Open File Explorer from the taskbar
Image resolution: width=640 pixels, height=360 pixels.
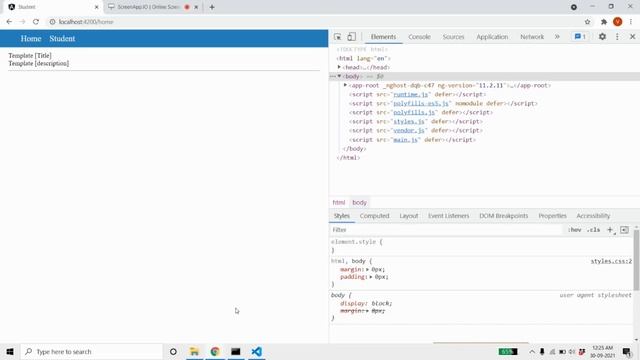point(194,351)
